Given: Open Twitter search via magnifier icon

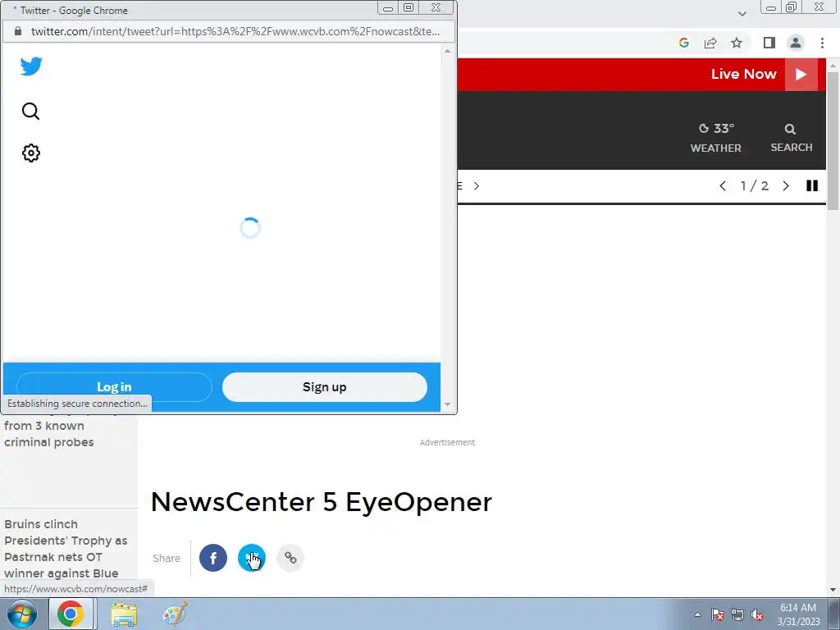Looking at the screenshot, I should [x=30, y=111].
